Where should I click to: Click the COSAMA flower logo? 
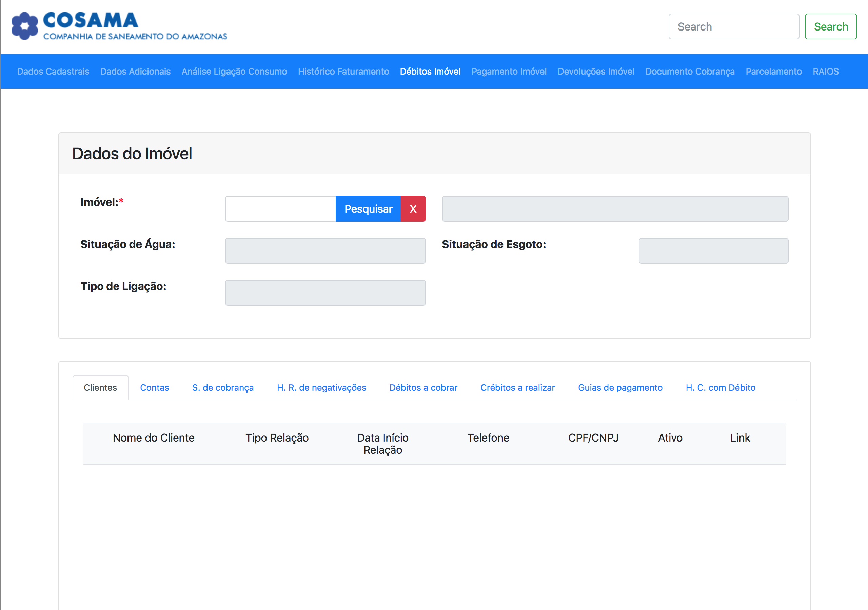(x=24, y=26)
